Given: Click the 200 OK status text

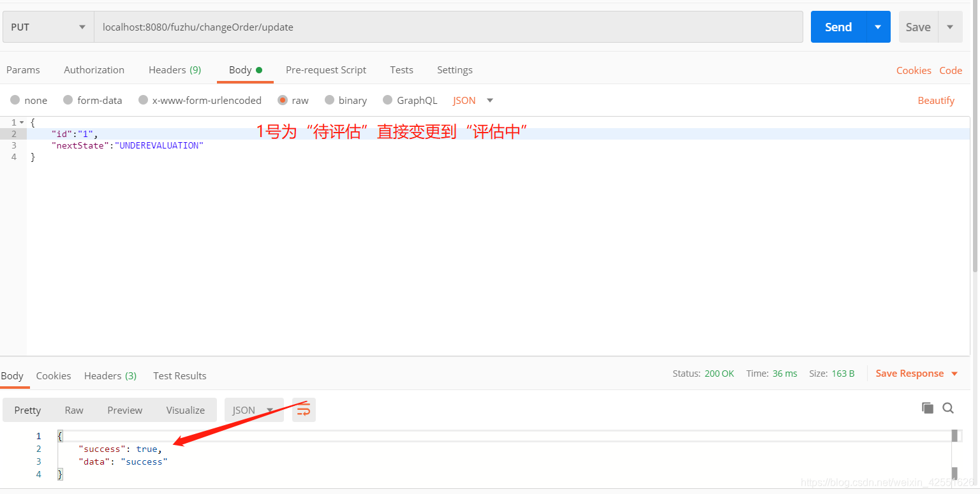Looking at the screenshot, I should point(719,374).
